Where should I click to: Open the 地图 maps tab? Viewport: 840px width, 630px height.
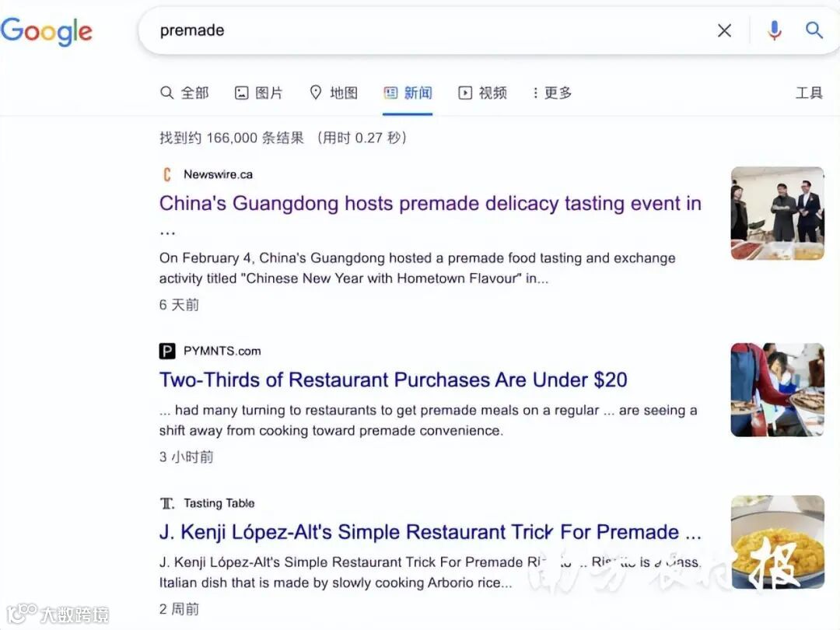pyautogui.click(x=334, y=93)
